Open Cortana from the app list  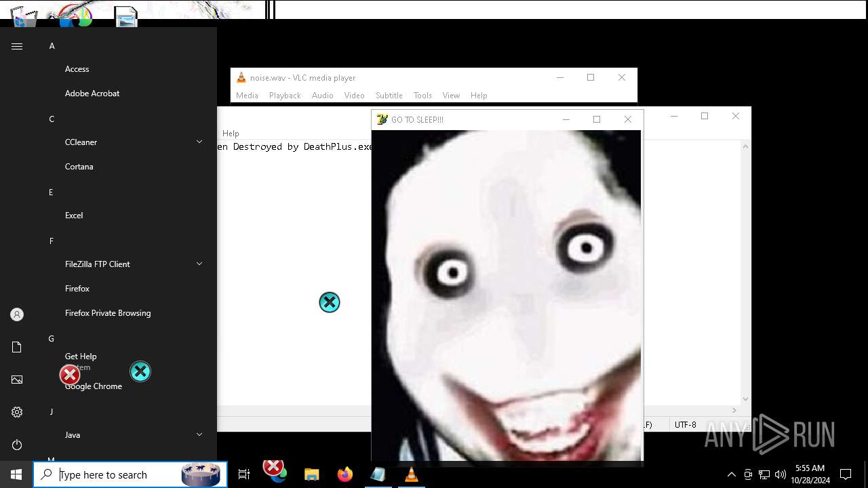79,167
